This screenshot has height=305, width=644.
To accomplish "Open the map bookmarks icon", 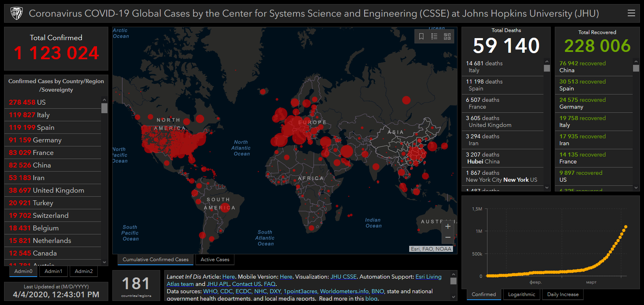I will [x=421, y=37].
